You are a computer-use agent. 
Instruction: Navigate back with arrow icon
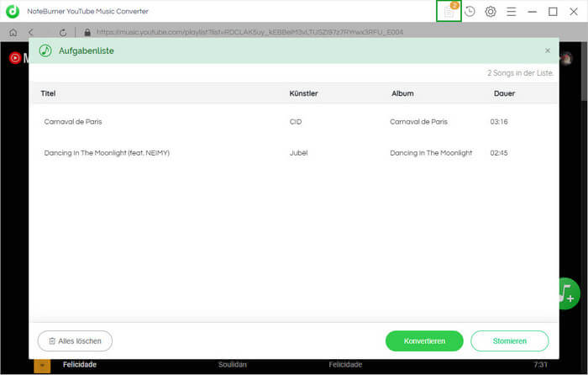click(x=31, y=33)
